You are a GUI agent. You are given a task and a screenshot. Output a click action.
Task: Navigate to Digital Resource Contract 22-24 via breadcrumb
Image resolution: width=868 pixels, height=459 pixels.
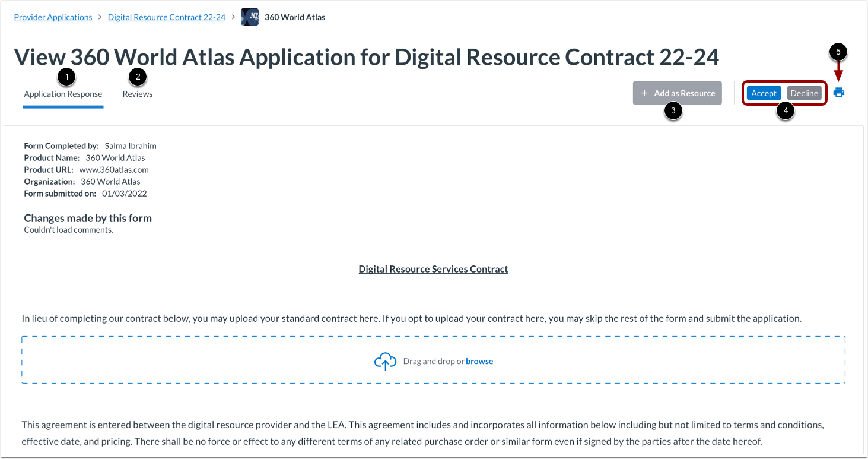[x=166, y=17]
